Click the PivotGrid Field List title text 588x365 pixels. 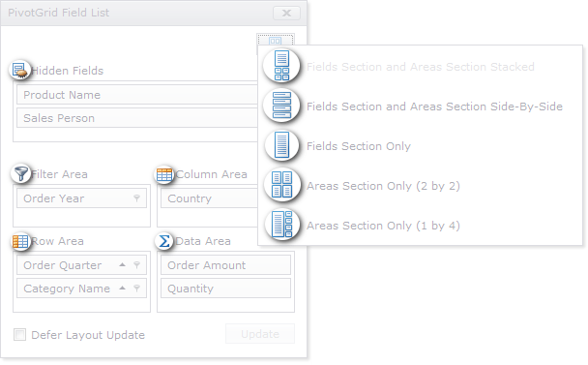click(58, 13)
